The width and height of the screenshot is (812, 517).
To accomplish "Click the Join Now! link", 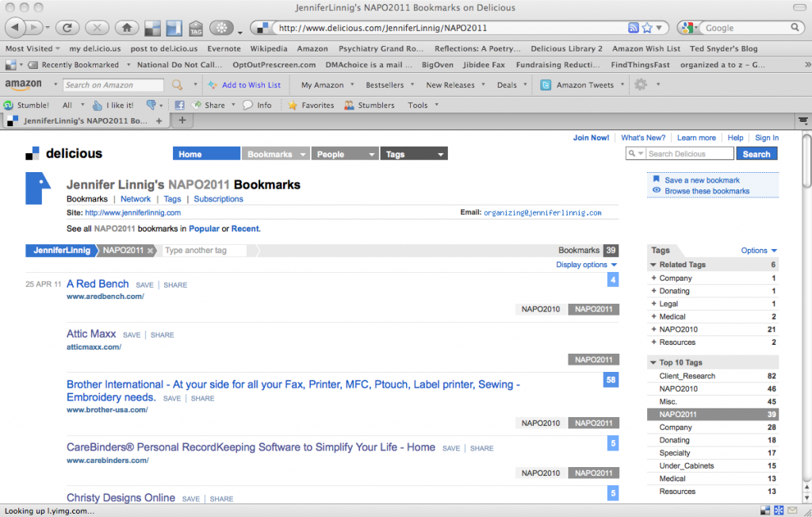I will (591, 138).
